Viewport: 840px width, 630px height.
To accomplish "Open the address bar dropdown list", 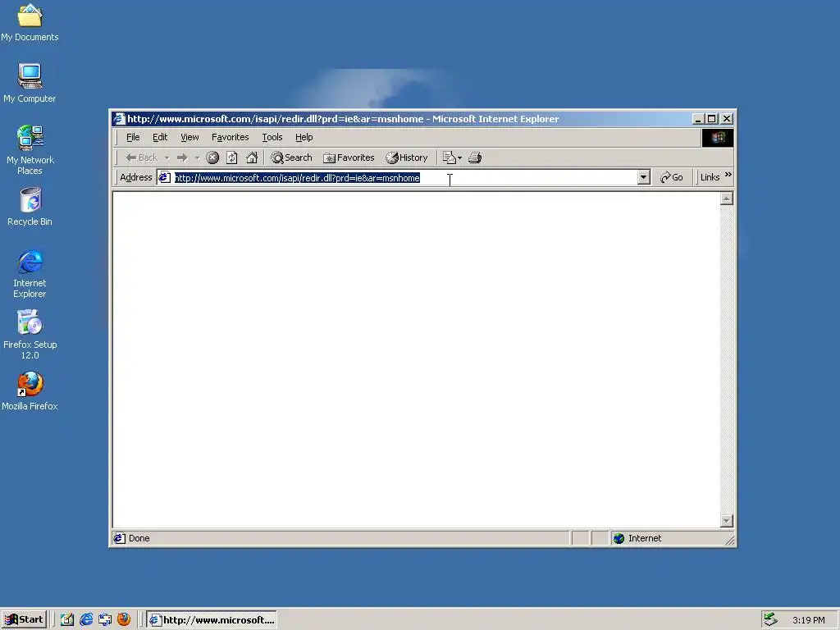I will click(644, 177).
